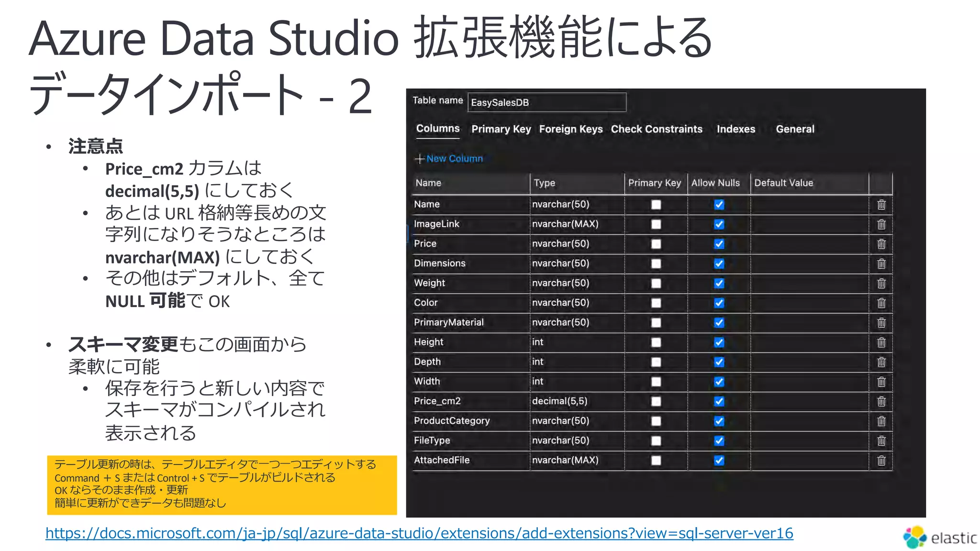The height and width of the screenshot is (551, 980).
Task: Uncheck Allow Nulls for Name column
Action: point(719,205)
